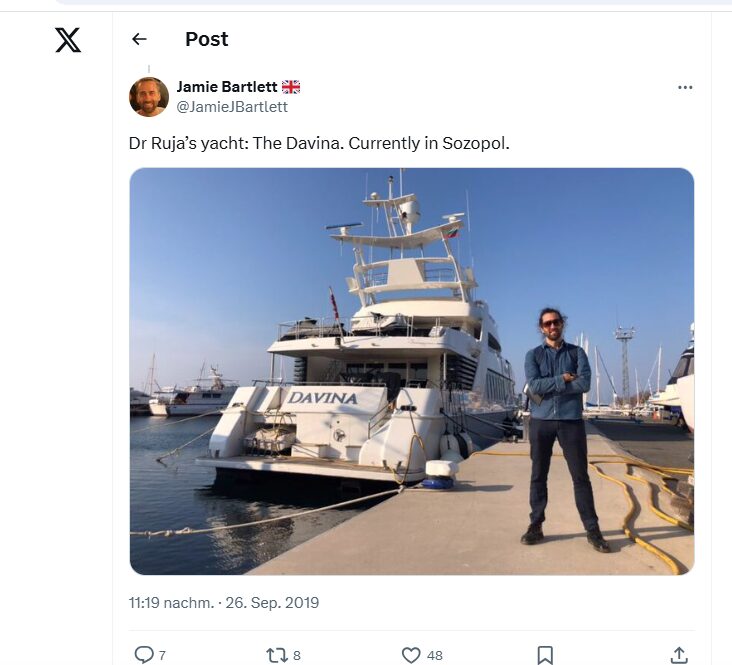Like the post with the heart icon
The width and height of the screenshot is (732, 665).
[x=411, y=655]
